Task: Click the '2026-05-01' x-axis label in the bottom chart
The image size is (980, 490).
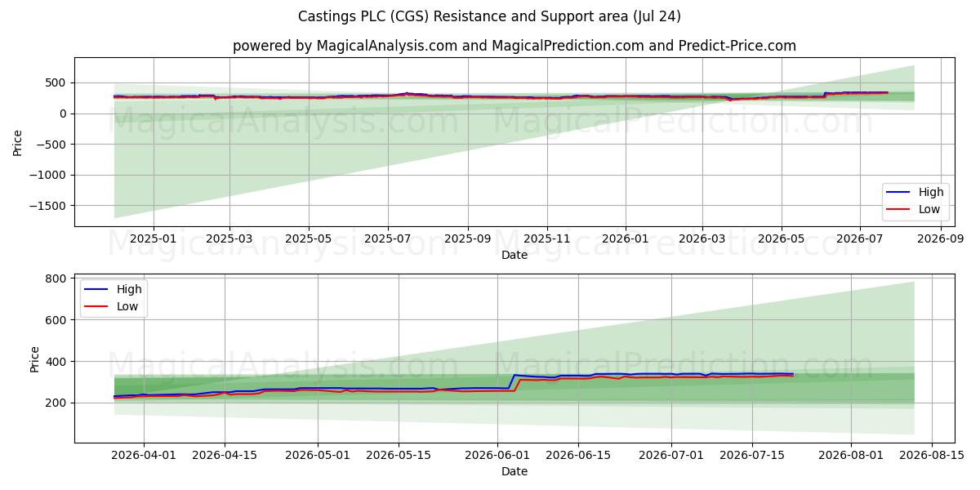Action: point(318,456)
